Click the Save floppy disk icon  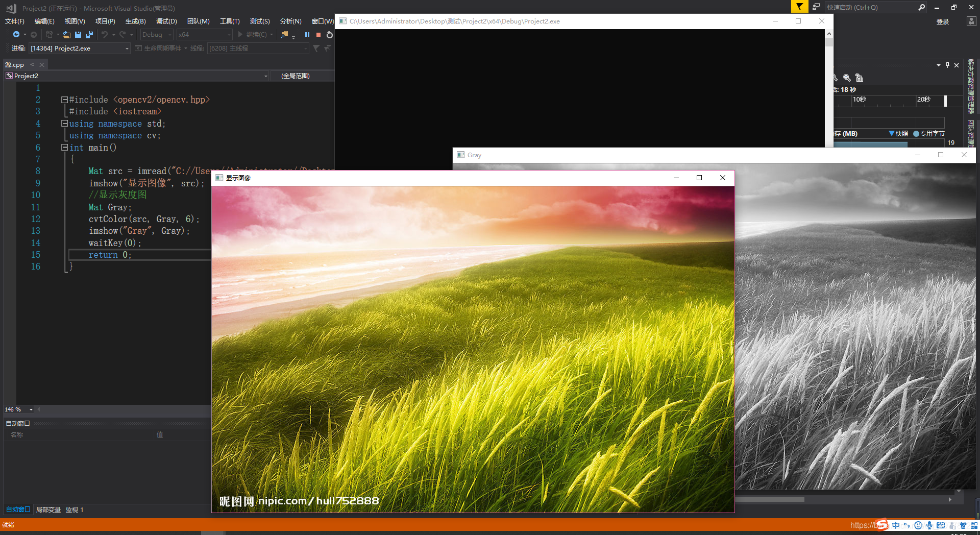78,34
